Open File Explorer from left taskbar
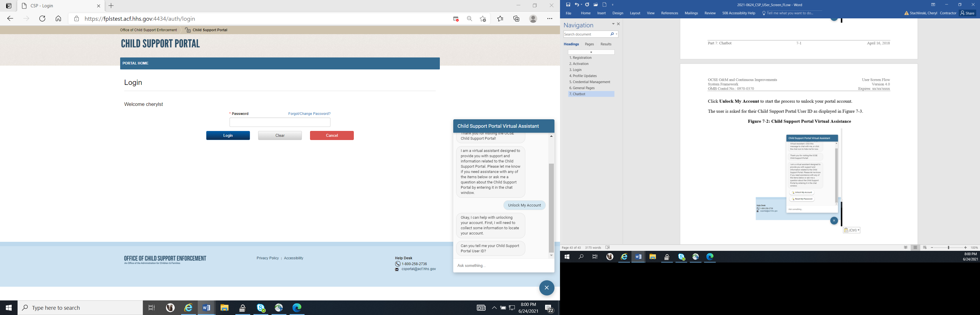This screenshot has width=980, height=315. (x=224, y=308)
